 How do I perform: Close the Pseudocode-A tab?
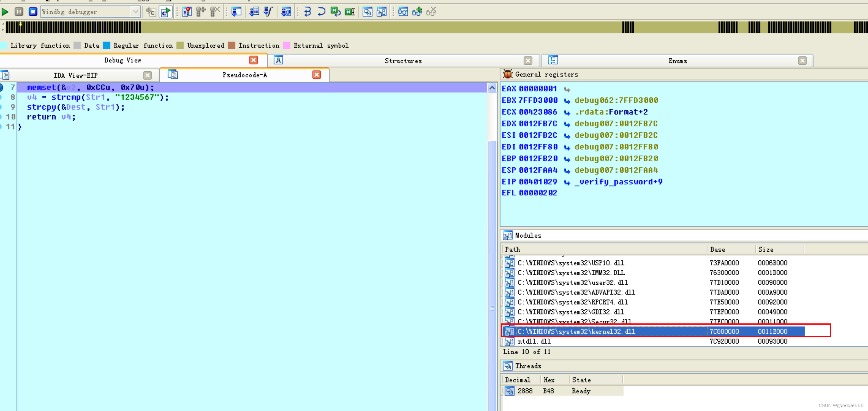[x=316, y=75]
